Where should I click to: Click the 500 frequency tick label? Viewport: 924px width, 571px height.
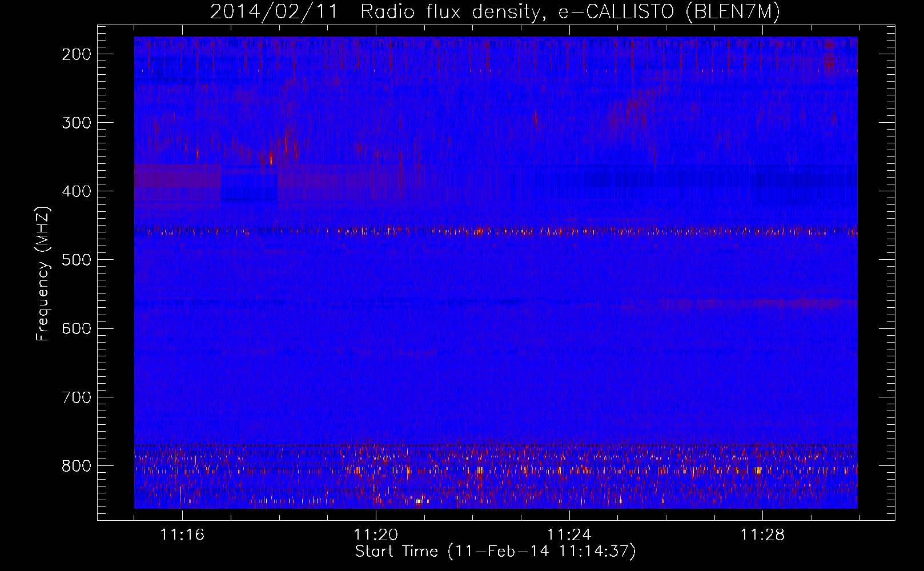click(76, 260)
